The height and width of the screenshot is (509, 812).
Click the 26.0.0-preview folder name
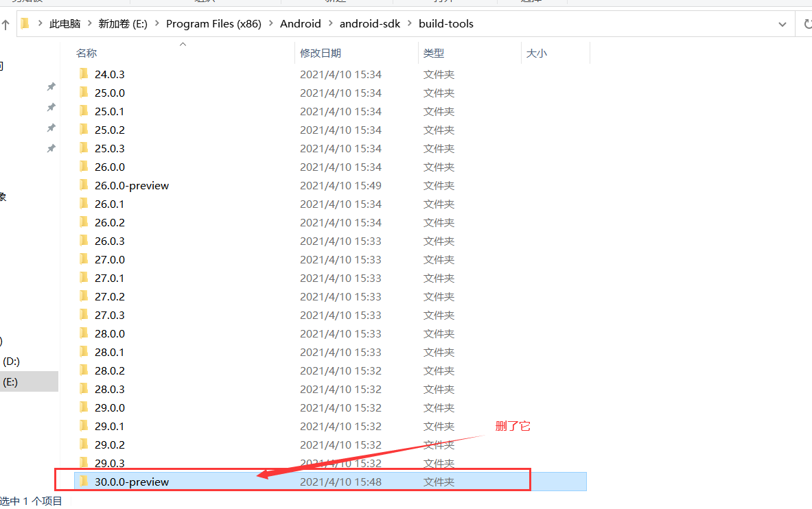132,185
